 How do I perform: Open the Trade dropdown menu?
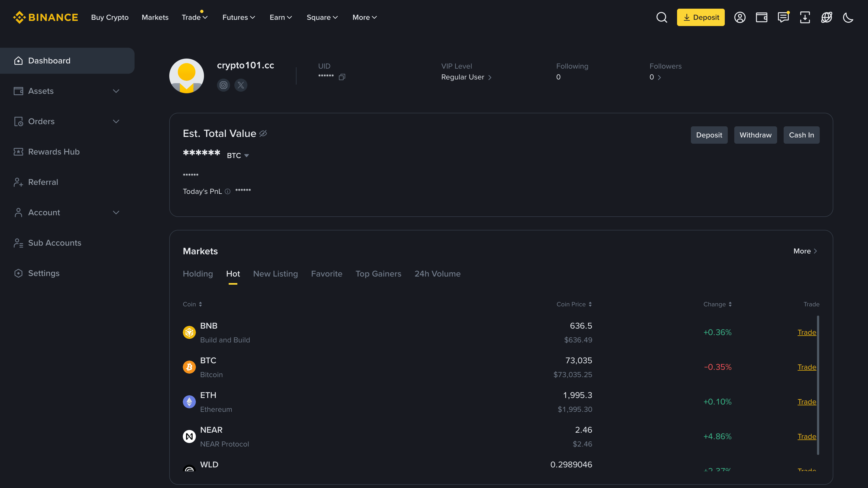[x=195, y=17]
